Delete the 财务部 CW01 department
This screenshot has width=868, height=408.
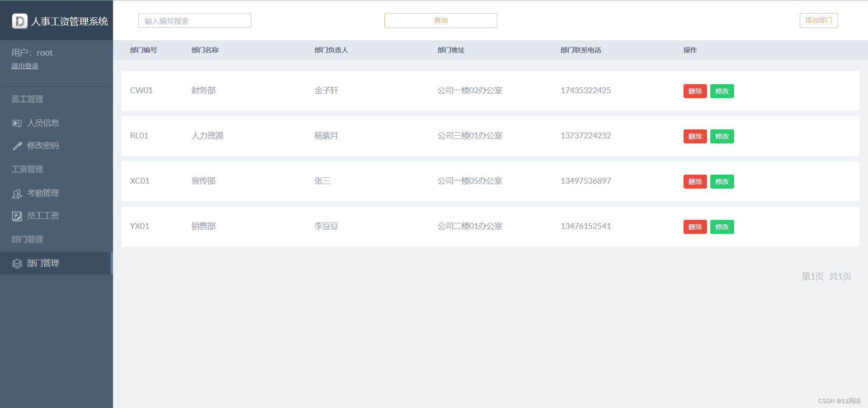tap(695, 91)
